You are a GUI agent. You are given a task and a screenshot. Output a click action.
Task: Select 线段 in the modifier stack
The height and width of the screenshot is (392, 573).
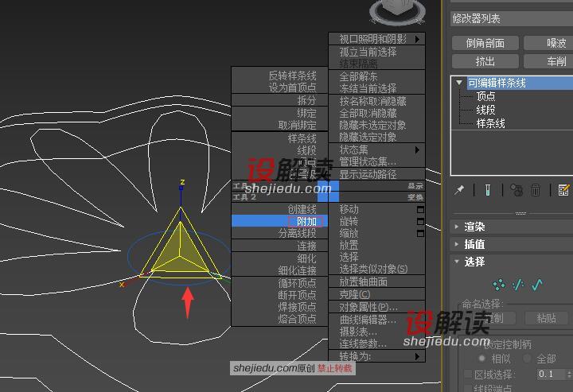click(485, 110)
